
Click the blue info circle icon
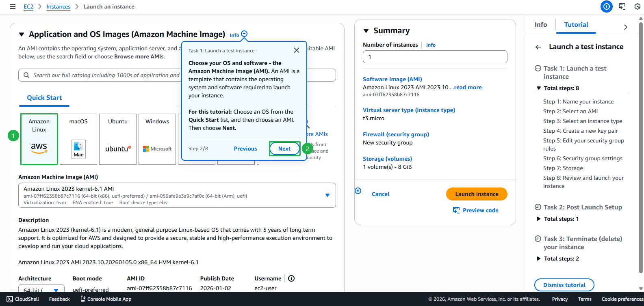click(606, 6)
